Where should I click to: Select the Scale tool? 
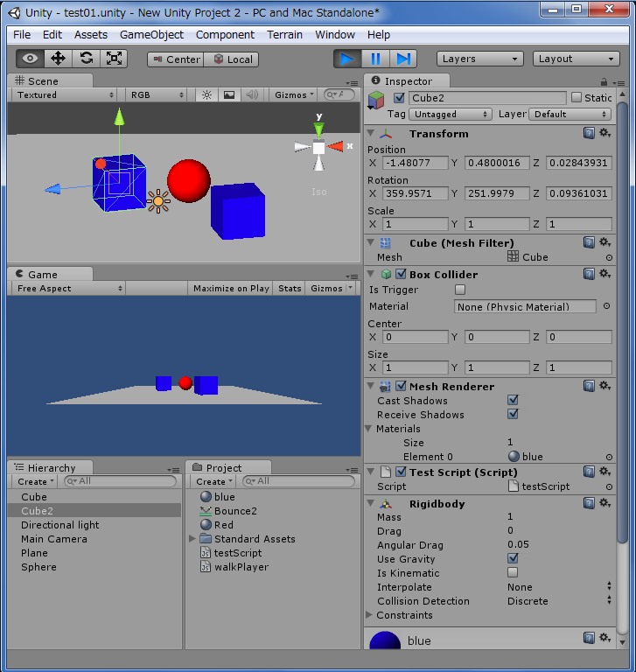(114, 59)
